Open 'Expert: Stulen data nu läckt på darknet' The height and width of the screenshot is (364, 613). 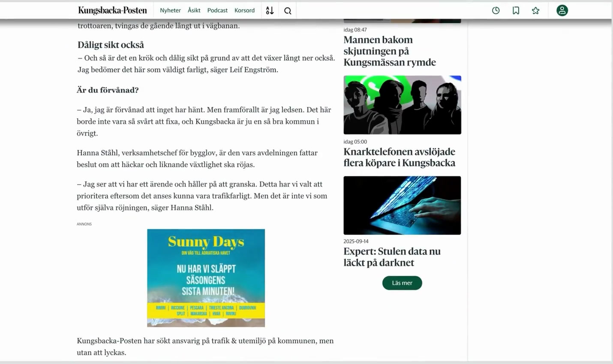click(x=392, y=257)
